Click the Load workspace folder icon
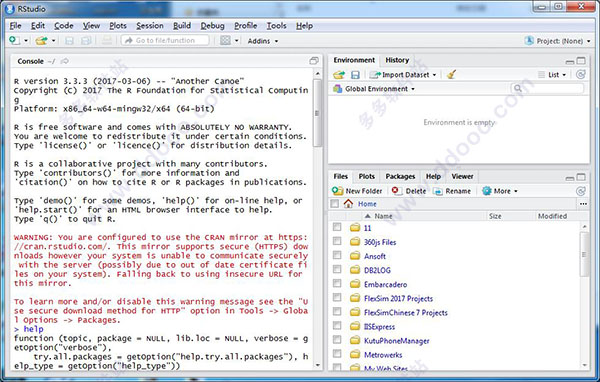The image size is (600, 382). click(x=339, y=75)
